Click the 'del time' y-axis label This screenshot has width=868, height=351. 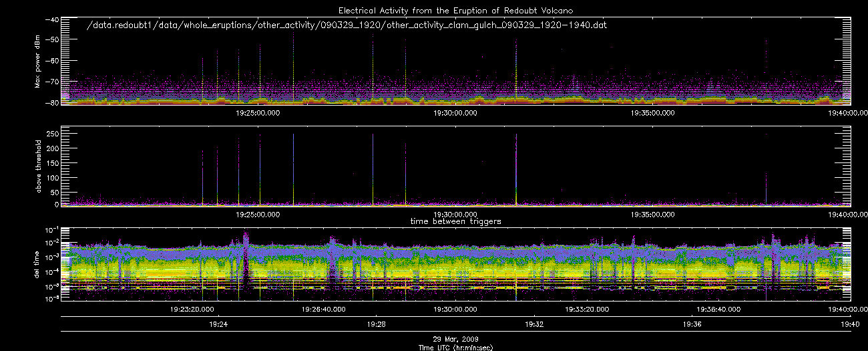click(38, 264)
